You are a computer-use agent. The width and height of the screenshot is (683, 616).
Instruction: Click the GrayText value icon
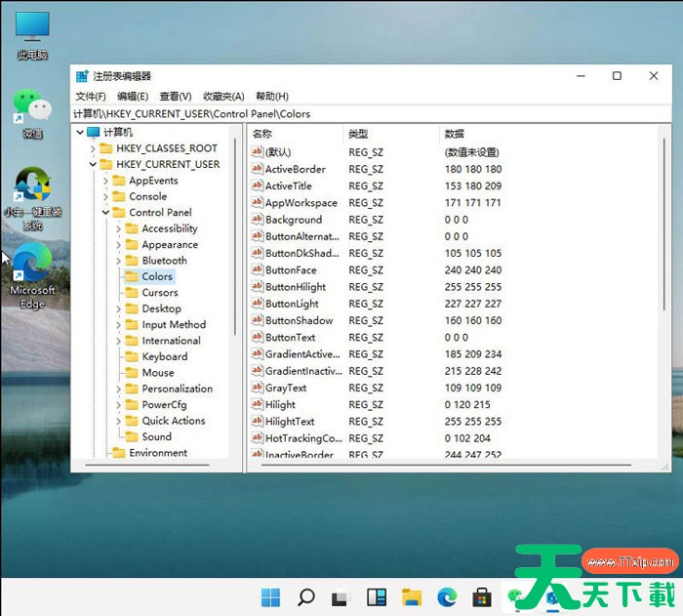pyautogui.click(x=257, y=388)
